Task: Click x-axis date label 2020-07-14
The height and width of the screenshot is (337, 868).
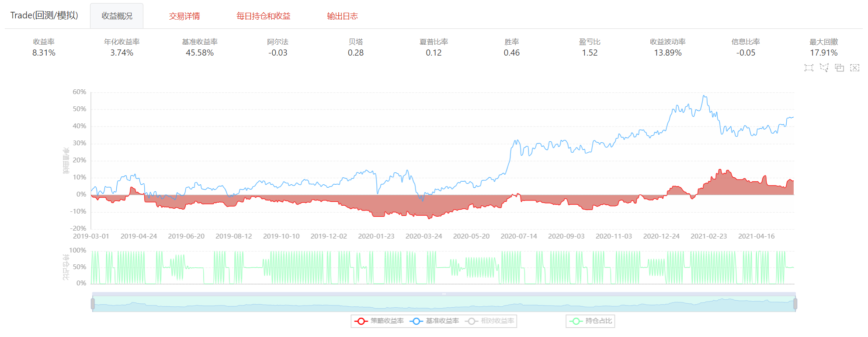Action: 519,236
